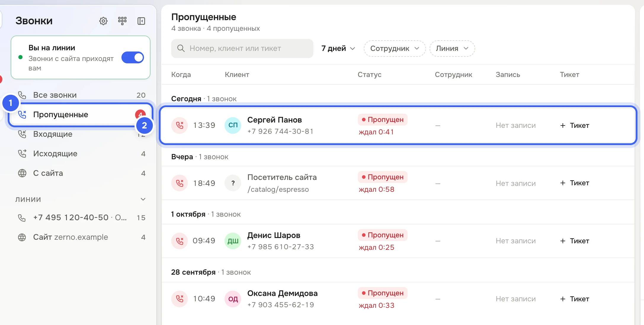Screen dimensions: 644x325
Task: Open СП avatar of Сергей Панов
Action: point(233,125)
